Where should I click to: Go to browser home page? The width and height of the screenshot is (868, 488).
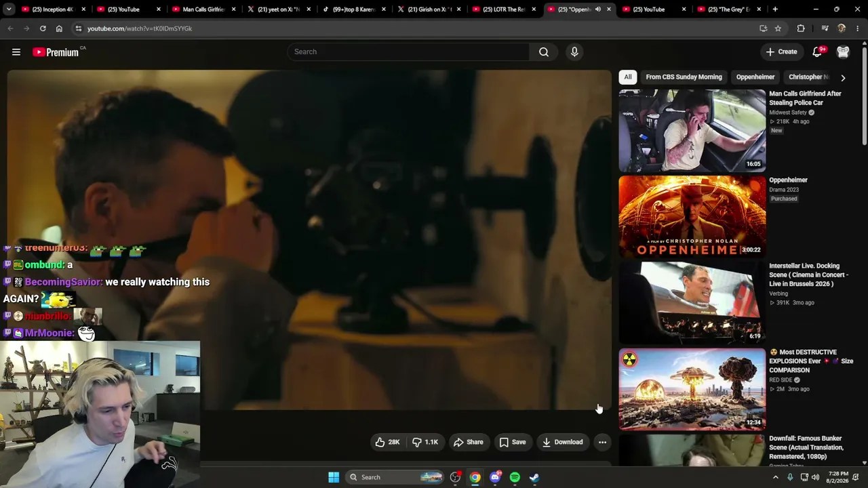point(59,28)
